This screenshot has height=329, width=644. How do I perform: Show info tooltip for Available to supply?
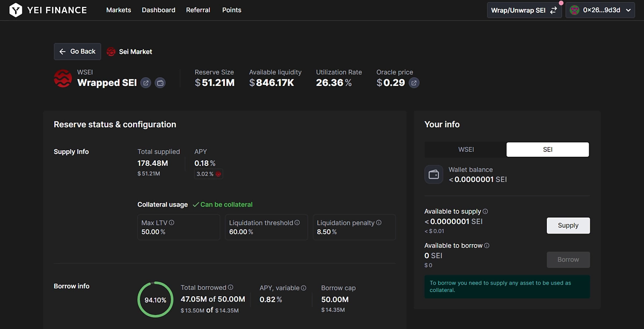pos(485,211)
